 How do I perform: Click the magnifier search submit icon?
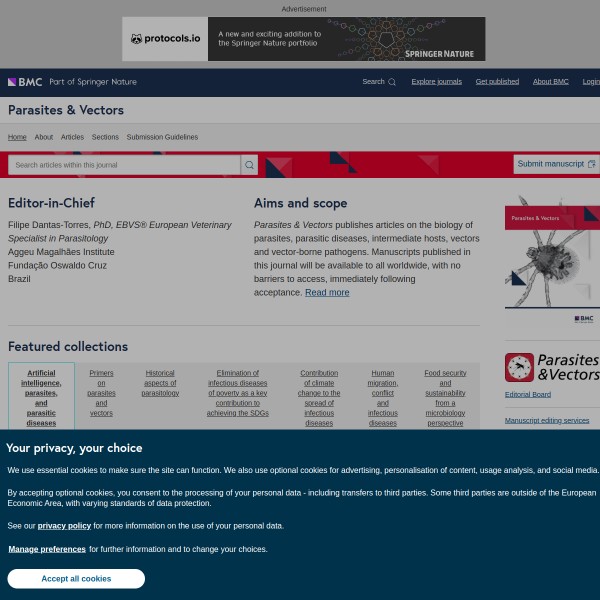pyautogui.click(x=249, y=165)
